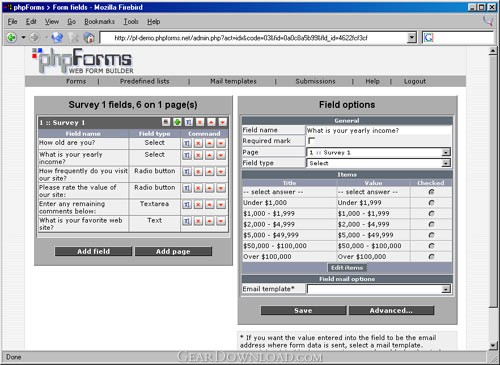
Task: Click the page scrollbar down arrow
Action: pyautogui.click(x=493, y=345)
